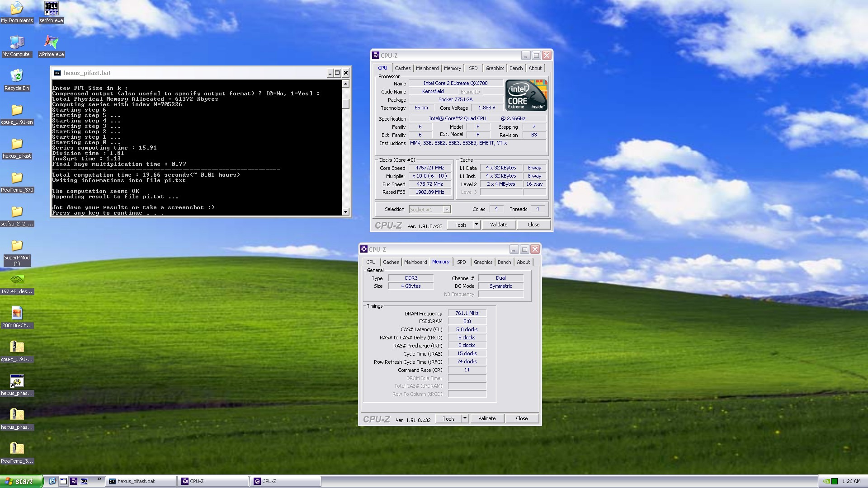
Task: Click console scrollbar up arrow
Action: [x=345, y=84]
